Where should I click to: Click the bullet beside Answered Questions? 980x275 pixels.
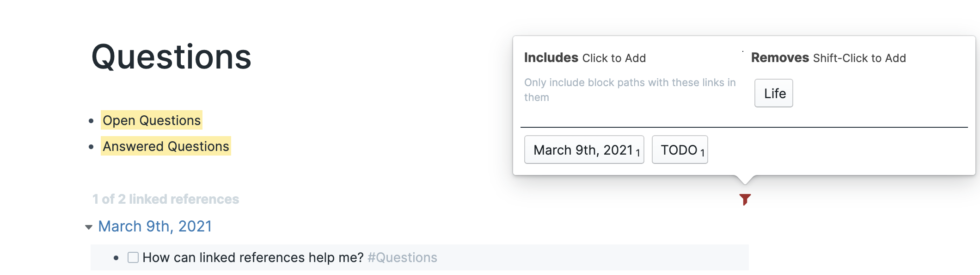pos(91,146)
